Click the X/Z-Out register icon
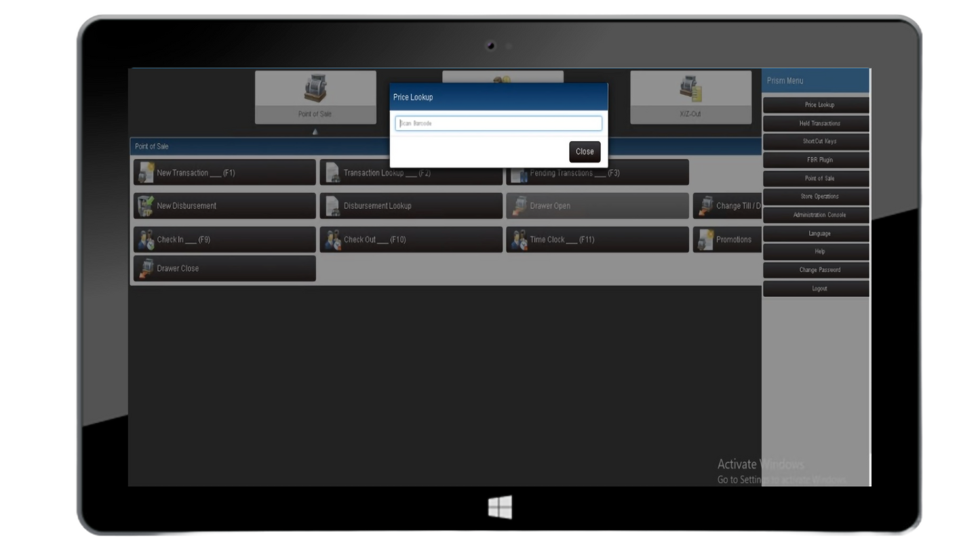980x551 pixels. (x=690, y=89)
